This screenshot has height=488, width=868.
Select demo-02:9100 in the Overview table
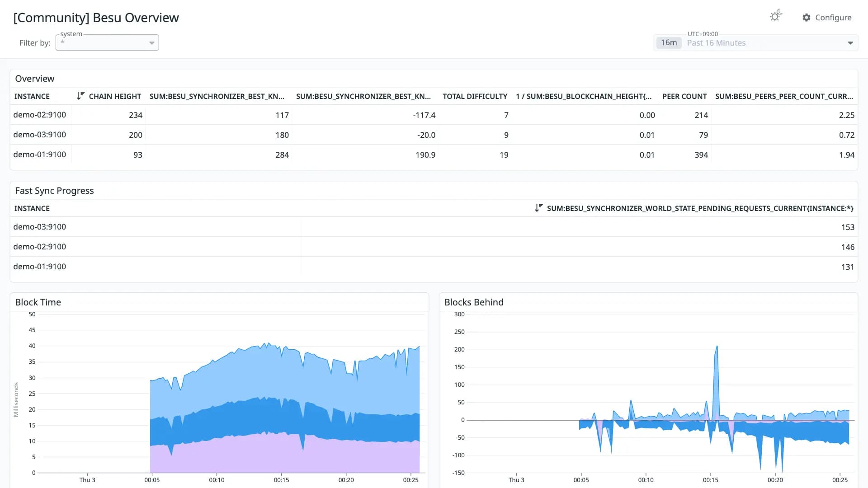tap(40, 115)
